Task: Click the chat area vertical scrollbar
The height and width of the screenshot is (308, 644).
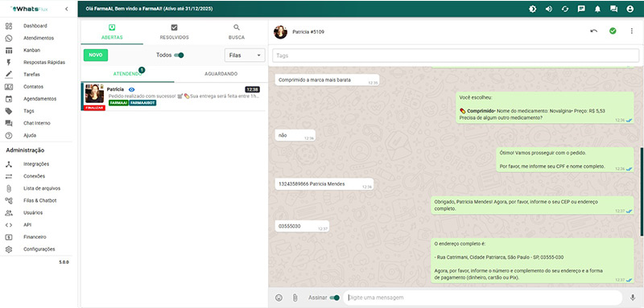Action: pyautogui.click(x=642, y=191)
